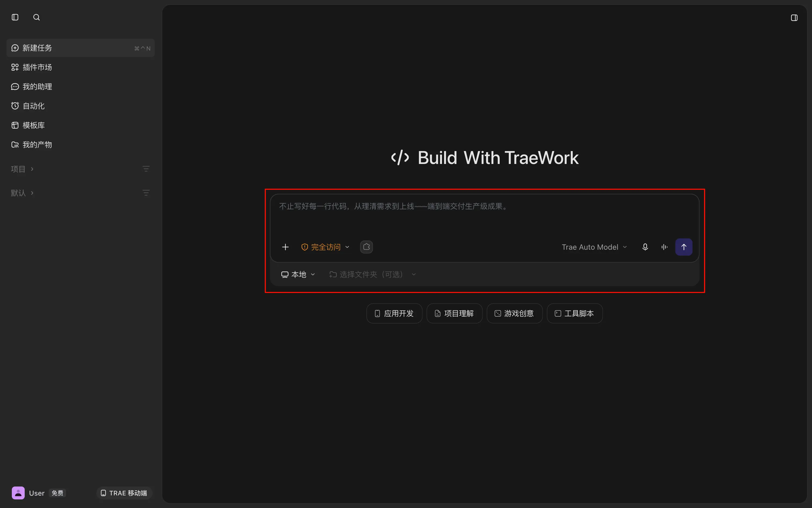Expand the 项目 projects section
812x508 pixels.
22,169
